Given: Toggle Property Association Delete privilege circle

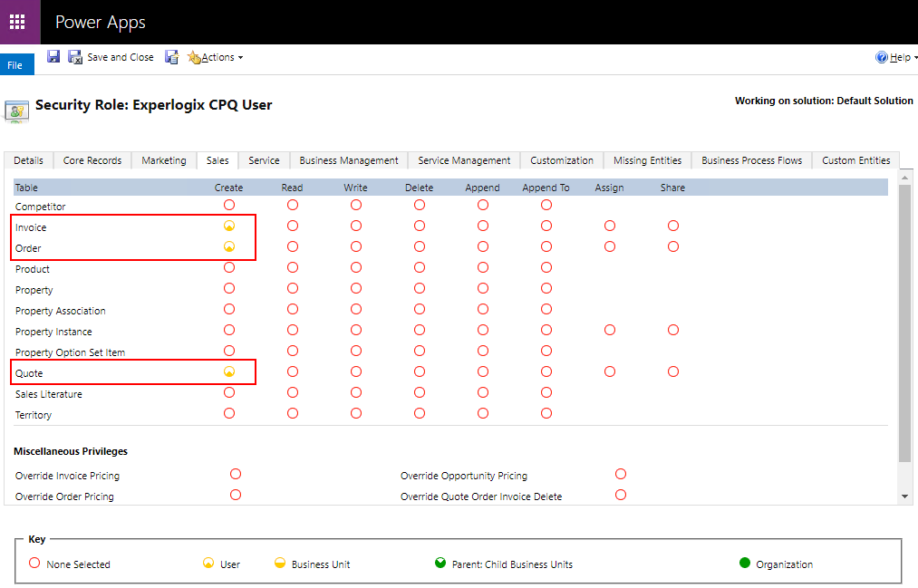Looking at the screenshot, I should tap(420, 309).
